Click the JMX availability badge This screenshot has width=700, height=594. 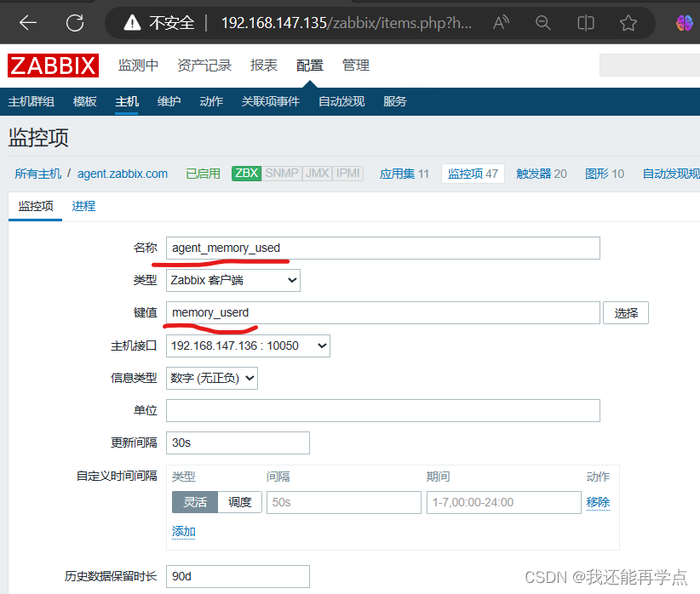[317, 173]
